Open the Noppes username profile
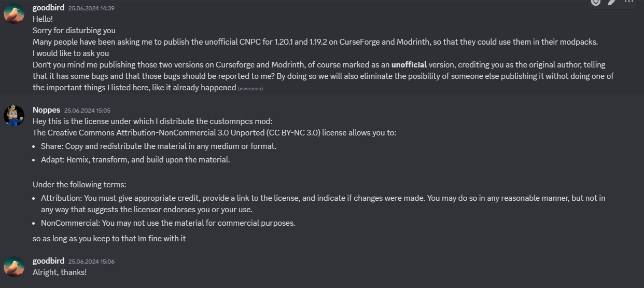 46,109
